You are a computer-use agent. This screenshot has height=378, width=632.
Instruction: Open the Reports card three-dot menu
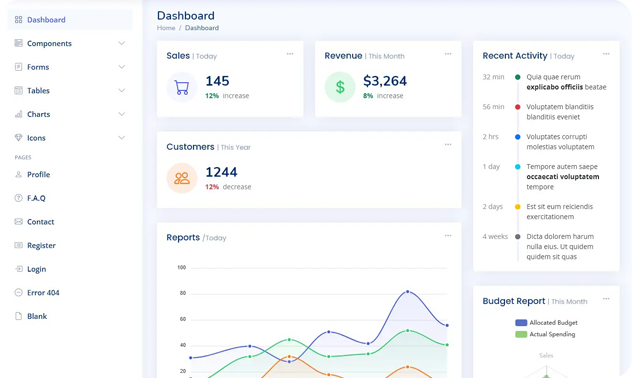pyautogui.click(x=448, y=235)
